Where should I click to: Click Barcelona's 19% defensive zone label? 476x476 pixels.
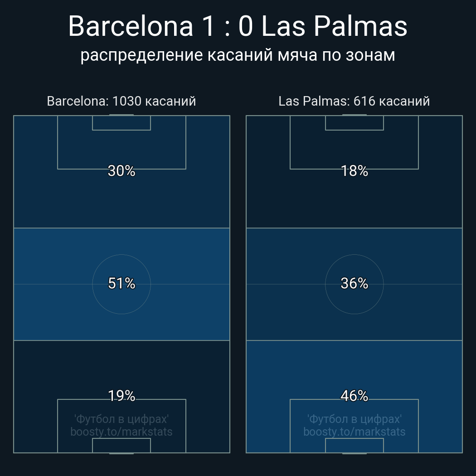(x=121, y=396)
